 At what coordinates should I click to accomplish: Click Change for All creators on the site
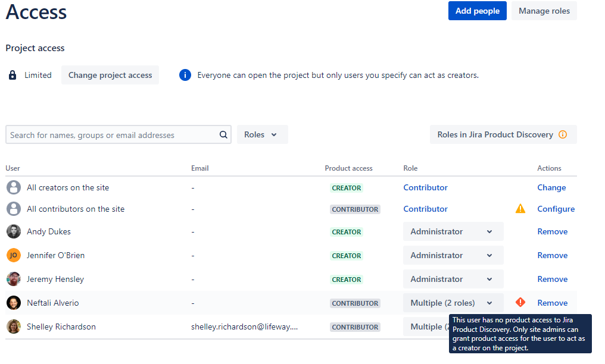(551, 187)
